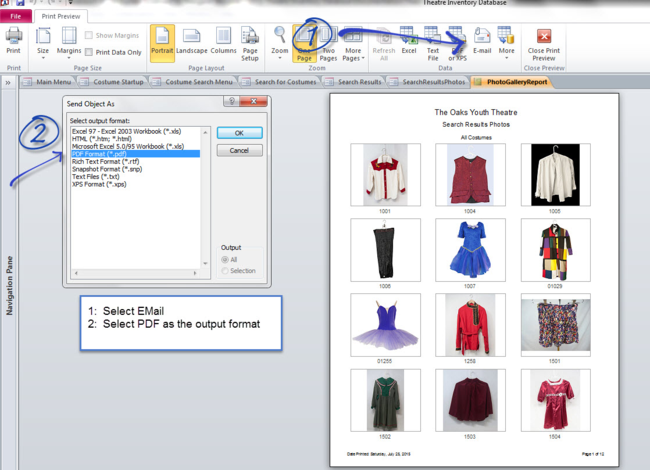
Task: Click the E-mail export icon
Action: pyautogui.click(x=482, y=40)
